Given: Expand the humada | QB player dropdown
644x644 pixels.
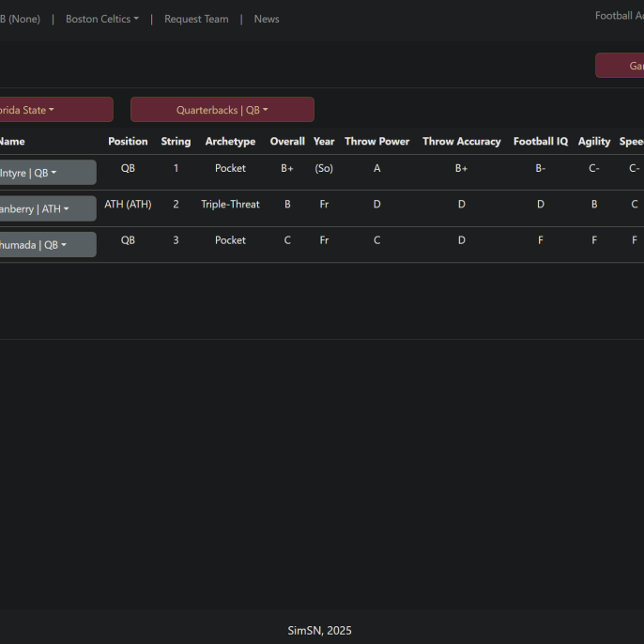Looking at the screenshot, I should 48,245.
